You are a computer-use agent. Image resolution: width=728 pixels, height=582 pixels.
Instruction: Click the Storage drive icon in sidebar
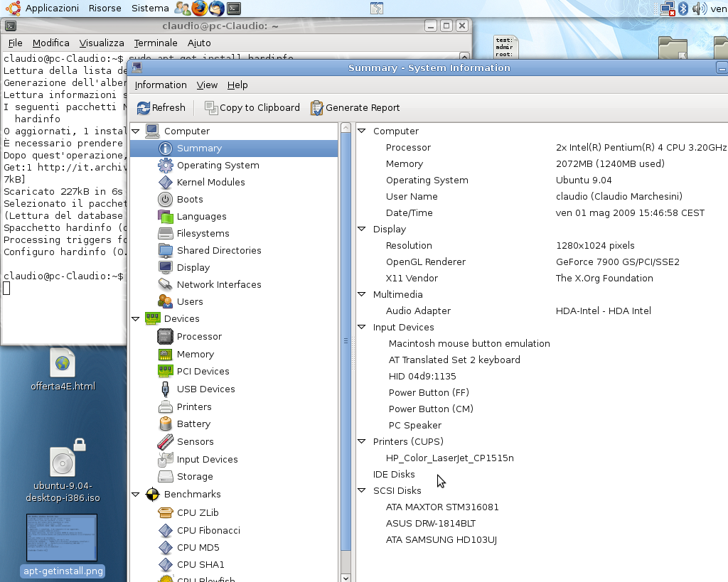(165, 477)
